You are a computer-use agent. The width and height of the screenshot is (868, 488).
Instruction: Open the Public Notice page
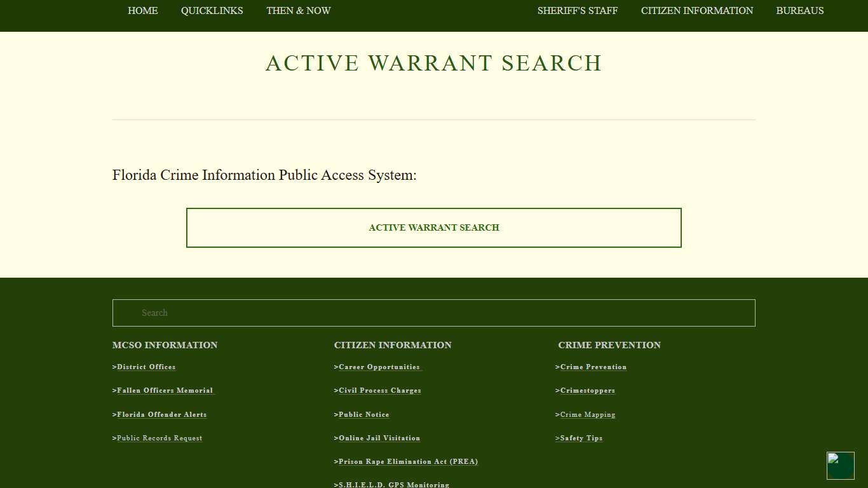pos(363,414)
